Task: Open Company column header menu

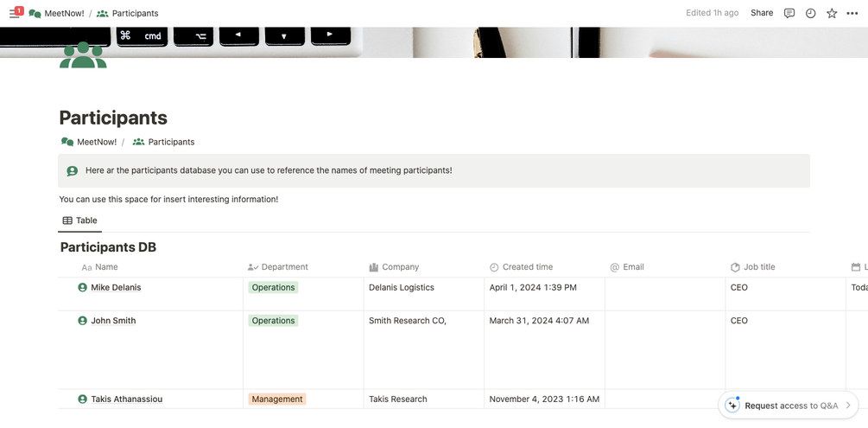Action: point(400,267)
